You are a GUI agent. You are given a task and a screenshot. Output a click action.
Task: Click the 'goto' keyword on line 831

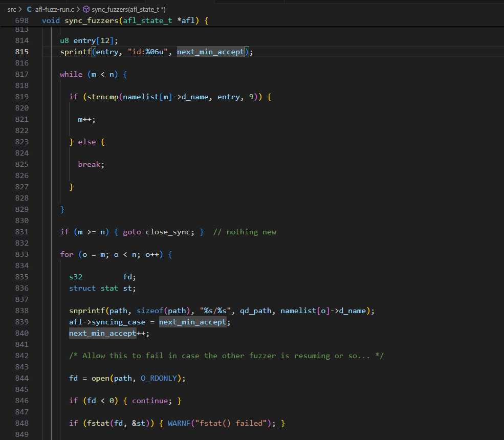(x=132, y=232)
